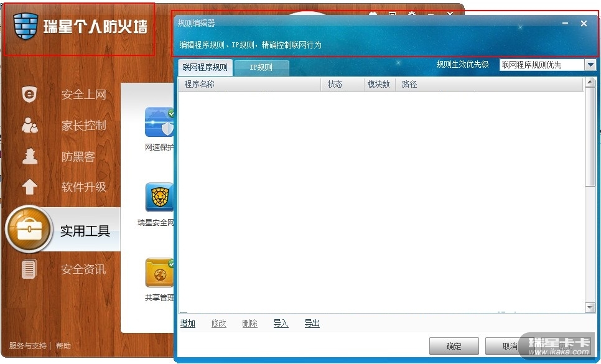Click the 导入 link
This screenshot has width=601, height=364.
281,324
